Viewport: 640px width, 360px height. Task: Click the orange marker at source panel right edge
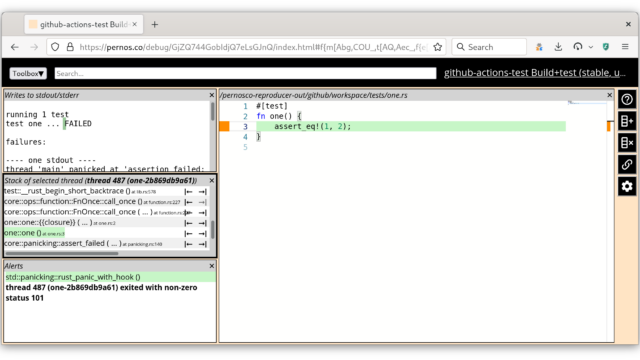click(x=609, y=127)
